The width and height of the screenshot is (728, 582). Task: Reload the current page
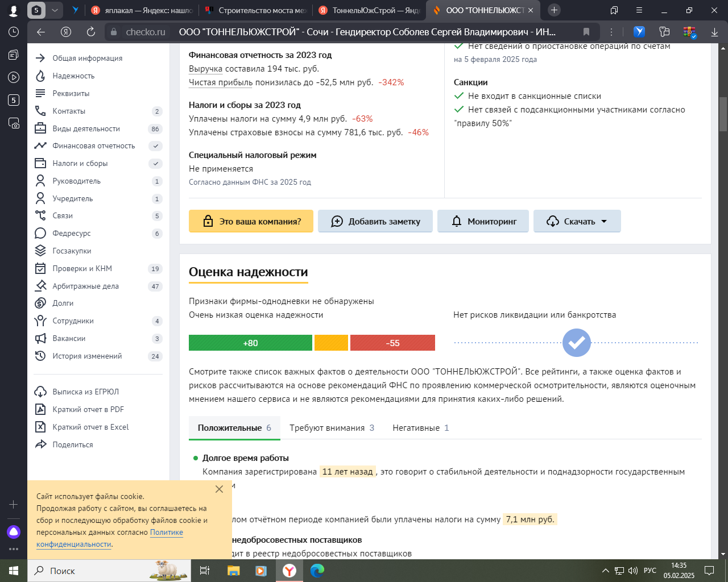(x=91, y=32)
